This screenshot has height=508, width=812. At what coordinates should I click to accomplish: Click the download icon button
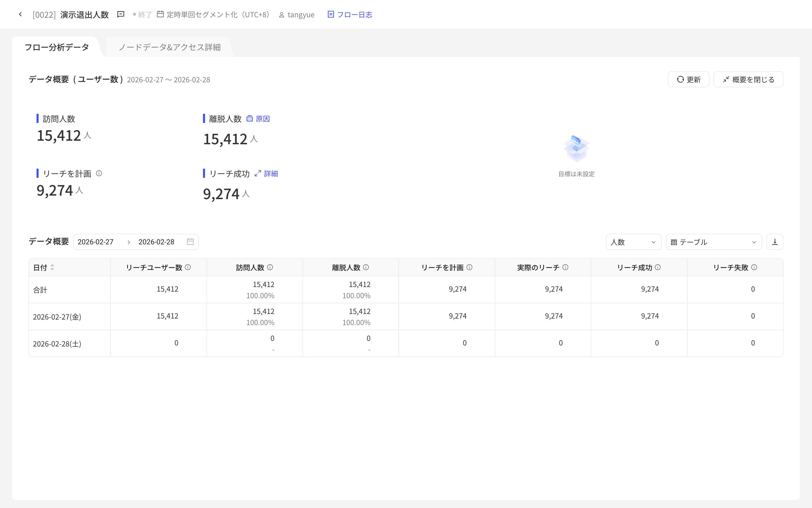[x=775, y=242]
